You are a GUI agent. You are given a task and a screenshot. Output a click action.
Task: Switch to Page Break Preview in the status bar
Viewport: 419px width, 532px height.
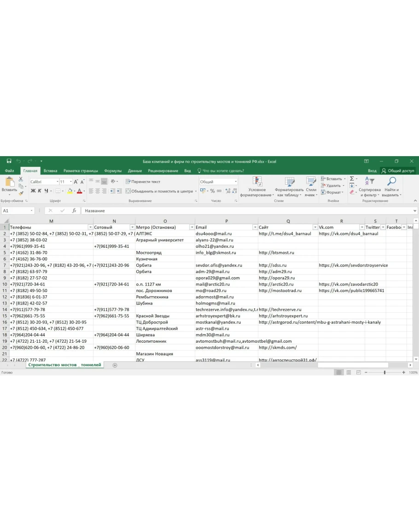358,372
